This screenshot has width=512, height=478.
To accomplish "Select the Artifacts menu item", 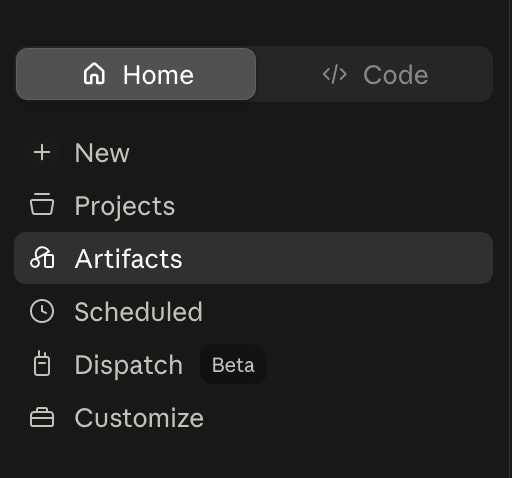I will click(253, 258).
